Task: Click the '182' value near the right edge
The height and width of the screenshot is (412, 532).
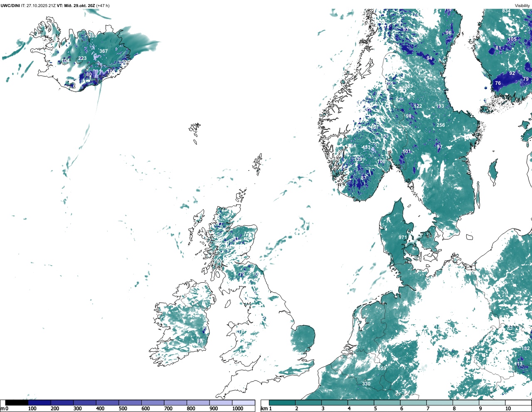Action: (526, 348)
